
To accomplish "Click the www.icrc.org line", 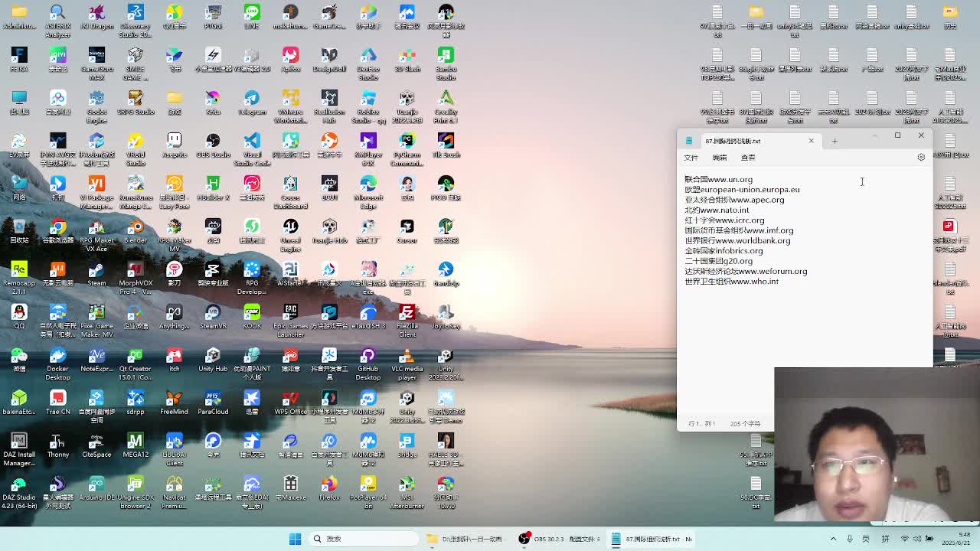I will (x=724, y=220).
